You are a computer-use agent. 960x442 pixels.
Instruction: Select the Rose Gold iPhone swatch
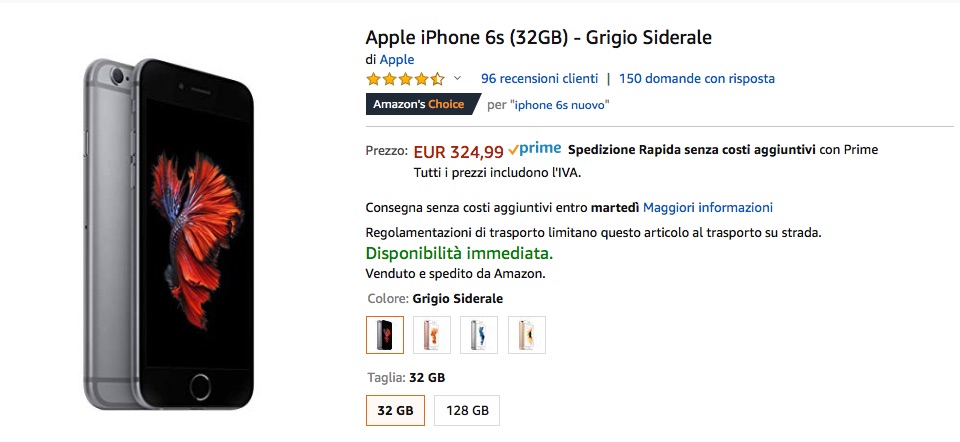432,335
